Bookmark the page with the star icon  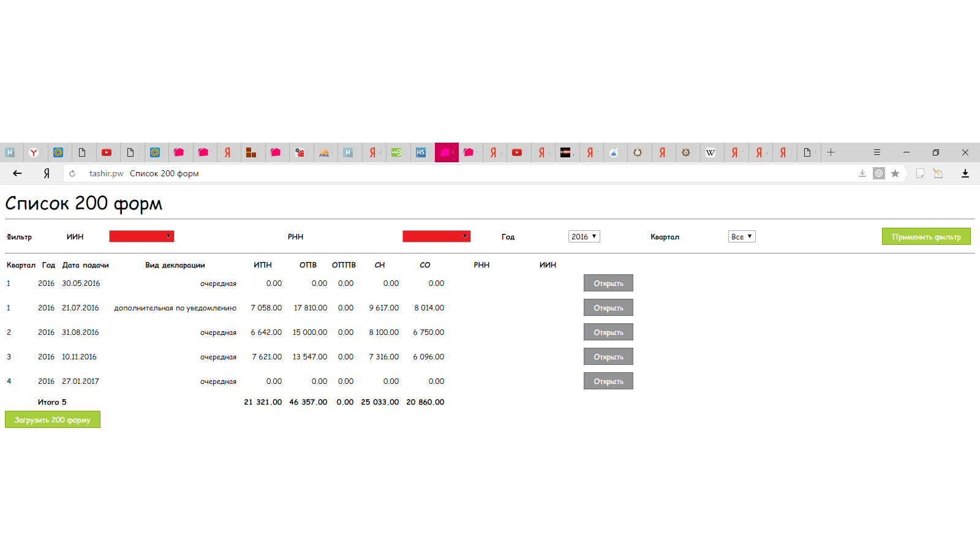tap(895, 173)
